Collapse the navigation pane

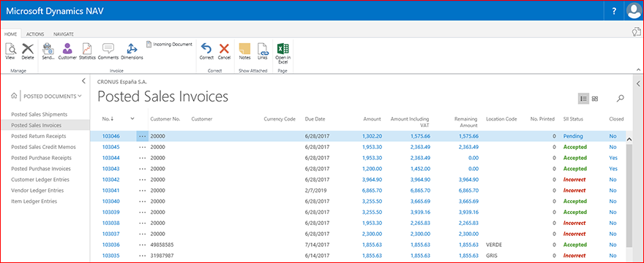[83, 81]
